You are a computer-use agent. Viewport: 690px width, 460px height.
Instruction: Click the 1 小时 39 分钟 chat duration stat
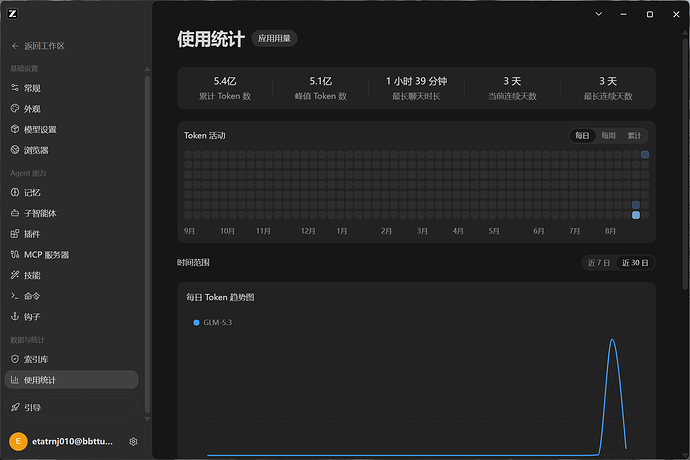coord(416,88)
